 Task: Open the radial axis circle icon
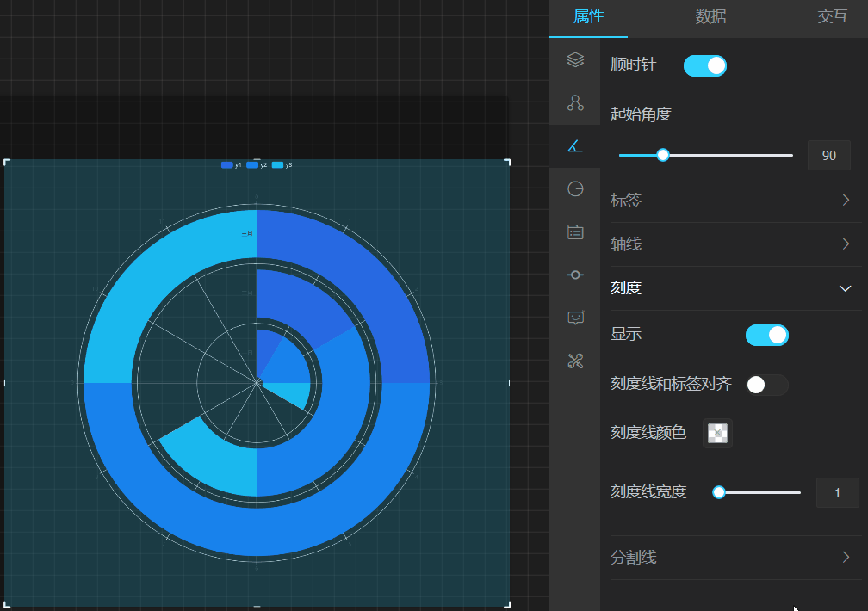click(575, 188)
